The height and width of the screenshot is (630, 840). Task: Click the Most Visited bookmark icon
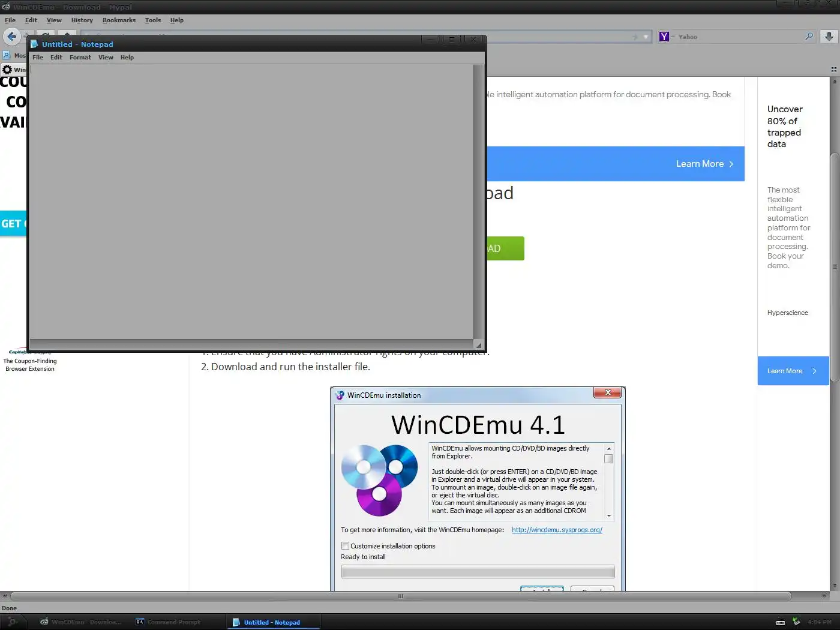7,55
